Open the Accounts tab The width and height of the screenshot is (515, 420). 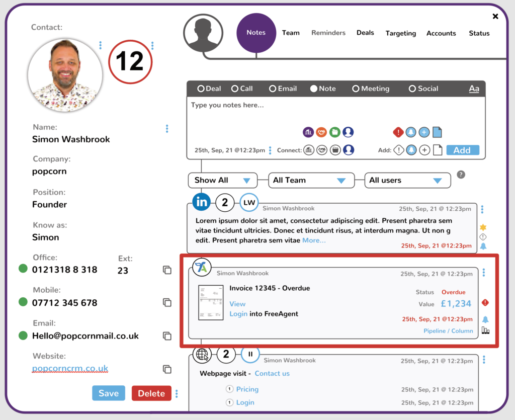pyautogui.click(x=441, y=33)
